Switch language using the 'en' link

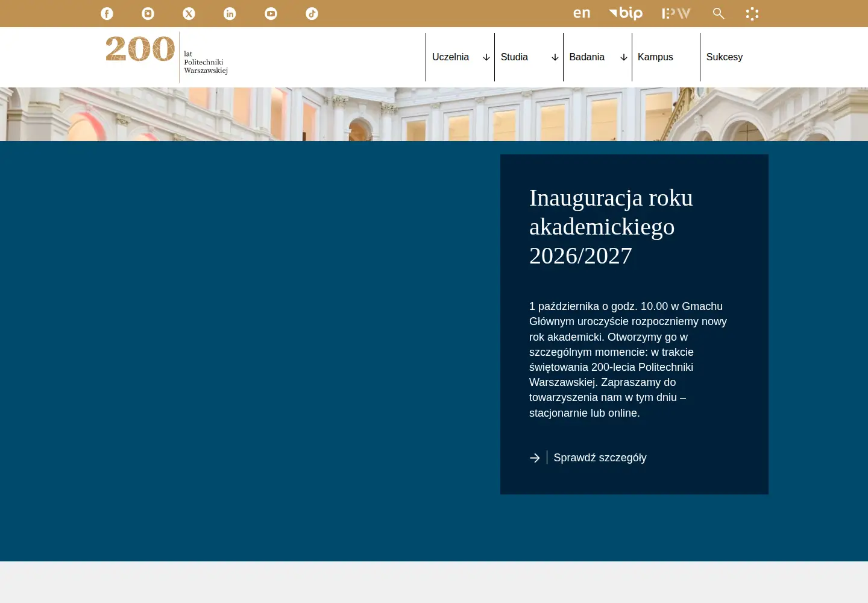click(582, 13)
